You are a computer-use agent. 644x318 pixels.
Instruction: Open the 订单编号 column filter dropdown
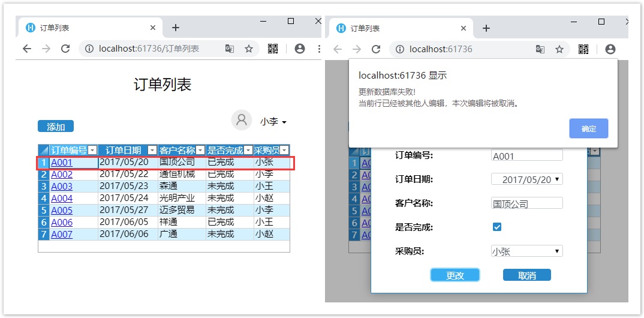click(92, 150)
